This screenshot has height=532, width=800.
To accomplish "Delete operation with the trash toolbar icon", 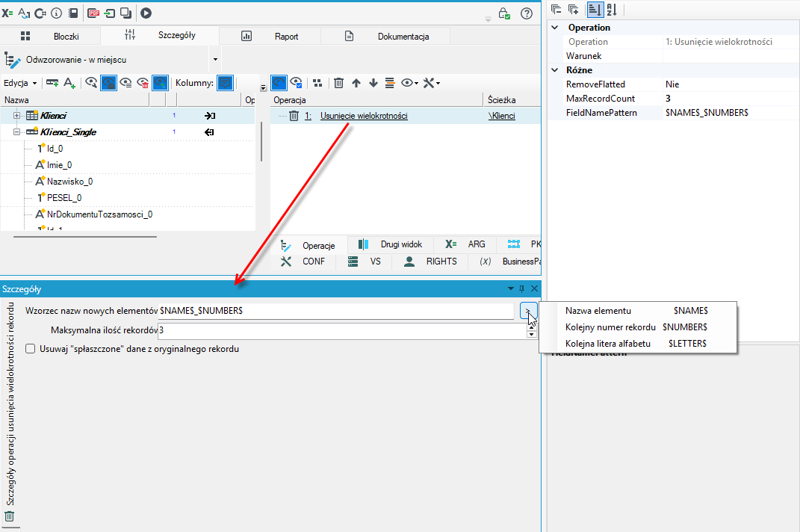I will point(339,83).
